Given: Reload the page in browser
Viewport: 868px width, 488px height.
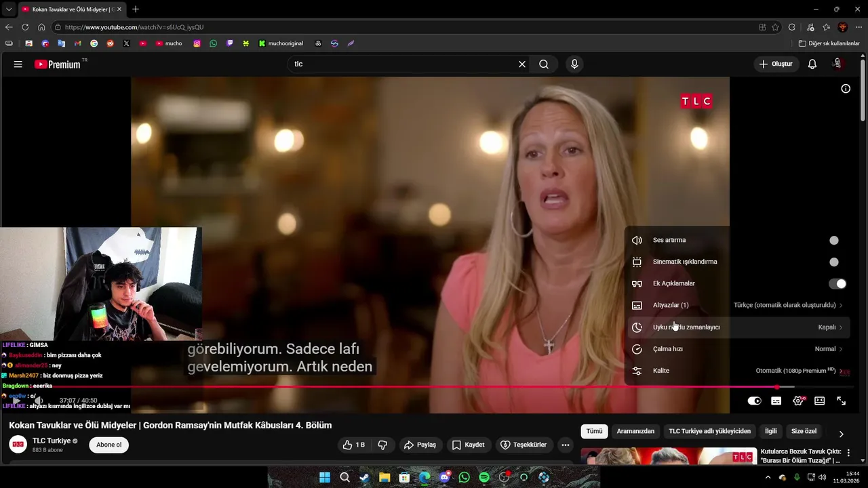Looking at the screenshot, I should (x=25, y=27).
